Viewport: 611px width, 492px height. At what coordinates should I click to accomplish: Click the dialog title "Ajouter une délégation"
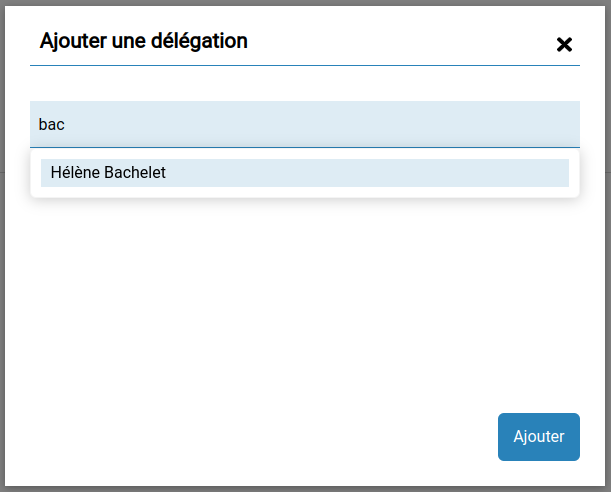pyautogui.click(x=143, y=41)
